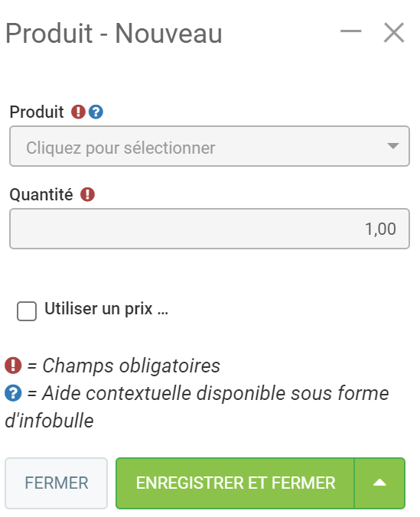Enable the Utiliser un prix checkbox
This screenshot has height=517, width=420.
tap(27, 311)
